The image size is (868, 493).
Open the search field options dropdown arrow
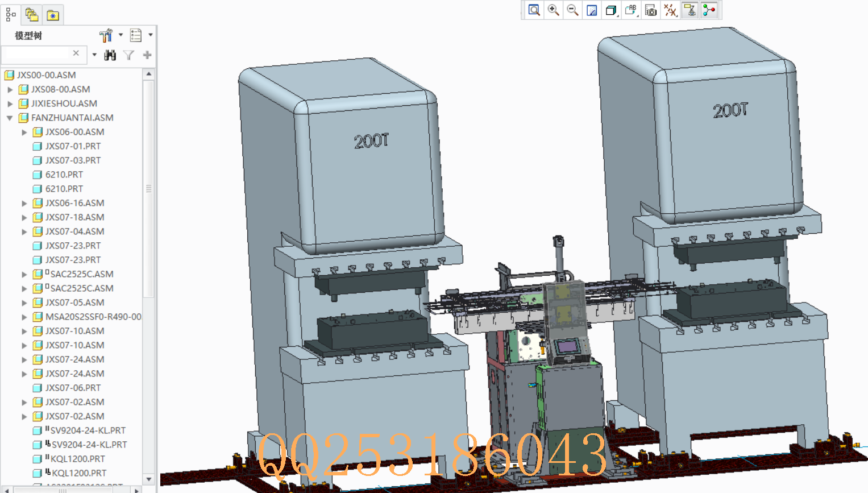[94, 55]
